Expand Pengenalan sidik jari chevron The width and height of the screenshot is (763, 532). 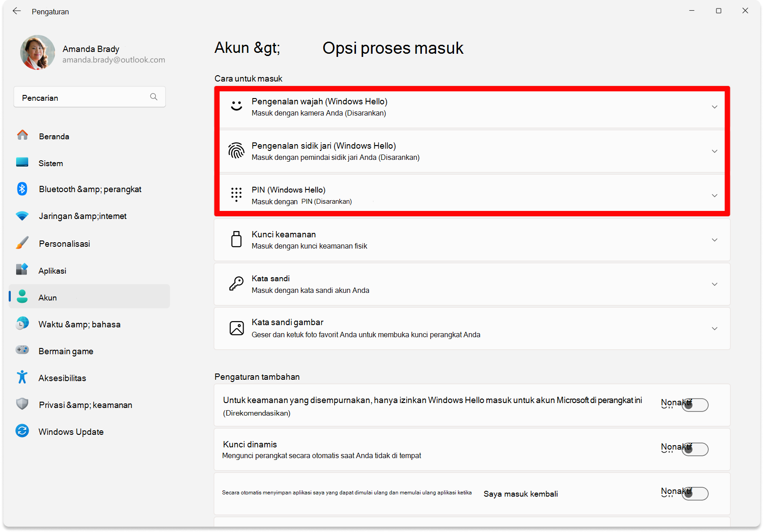pyautogui.click(x=715, y=151)
